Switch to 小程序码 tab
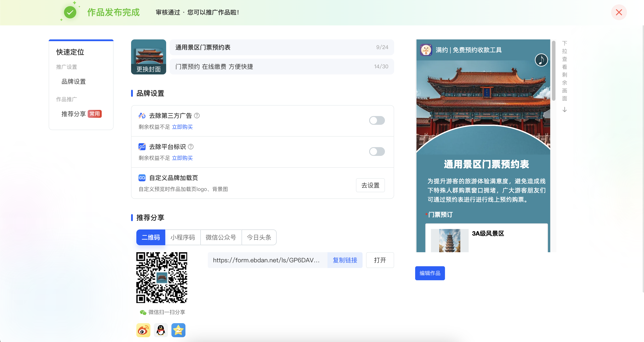Screen dimensions: 644x342 (x=183, y=237)
